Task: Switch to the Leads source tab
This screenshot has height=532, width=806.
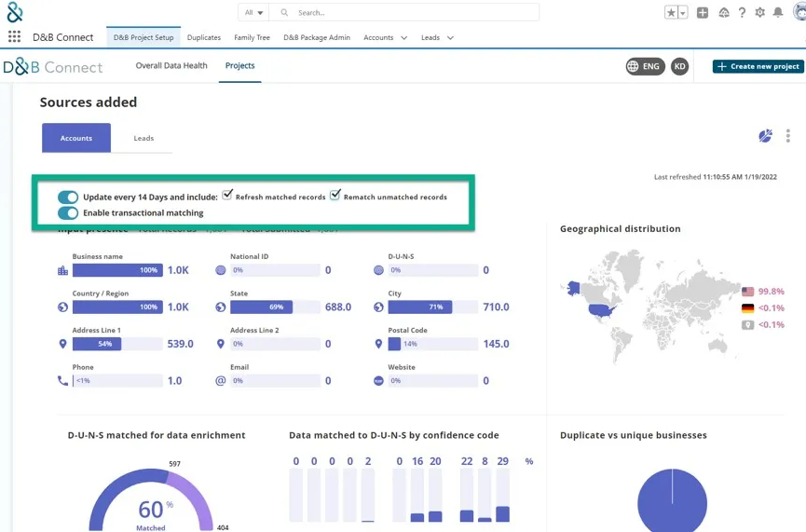Action: pos(143,138)
